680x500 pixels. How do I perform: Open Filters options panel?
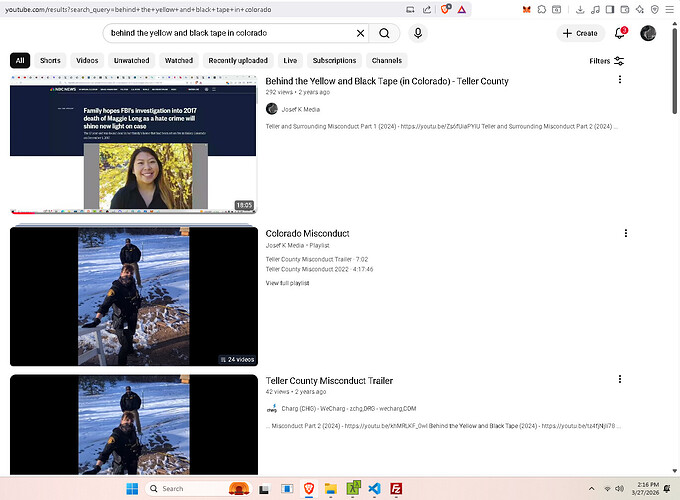click(x=606, y=61)
